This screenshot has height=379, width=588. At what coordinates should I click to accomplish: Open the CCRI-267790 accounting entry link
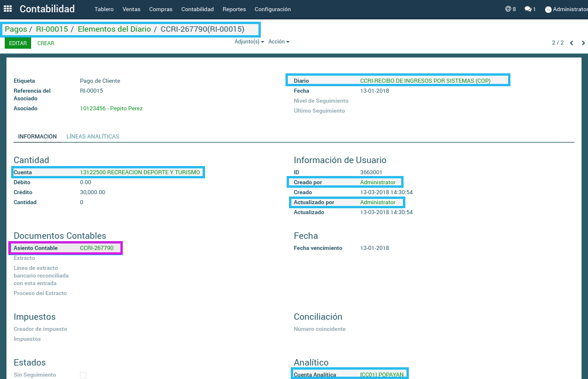[x=96, y=248]
